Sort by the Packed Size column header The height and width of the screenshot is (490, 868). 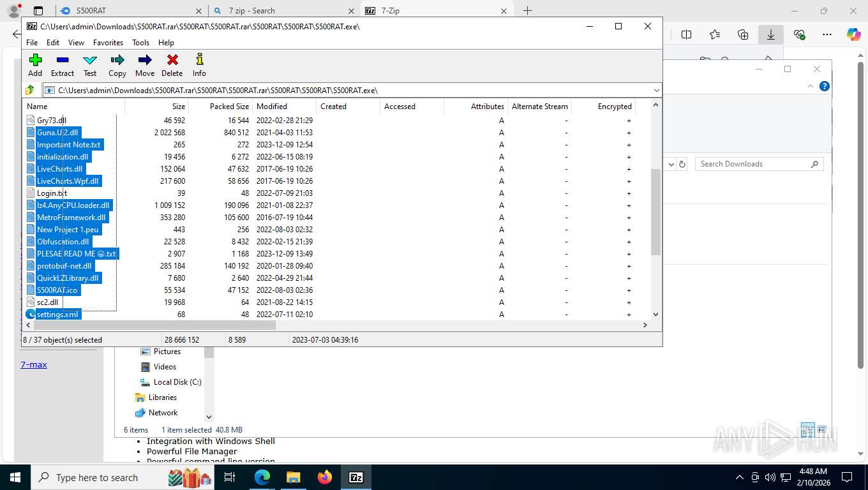[x=220, y=107]
